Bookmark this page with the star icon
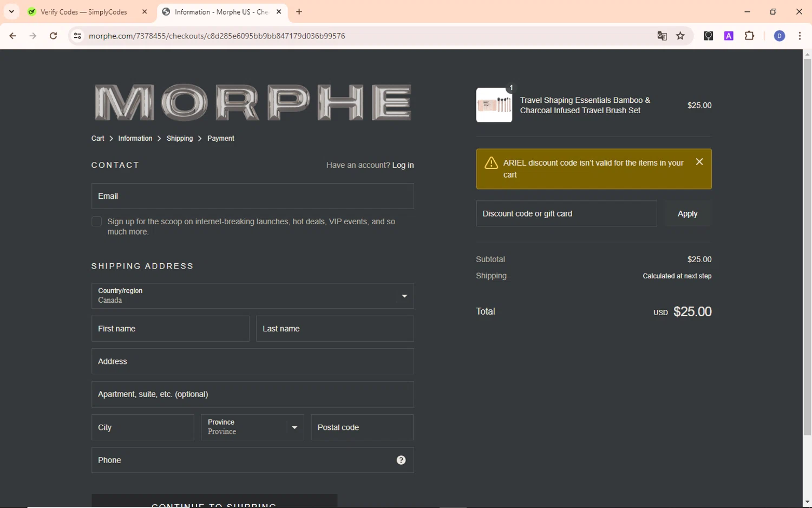 point(680,36)
